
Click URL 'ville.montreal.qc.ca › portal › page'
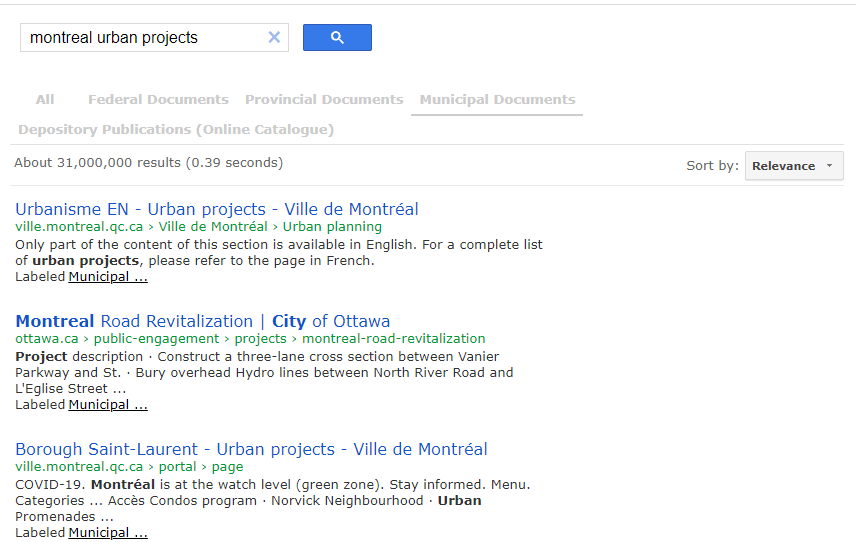point(129,467)
